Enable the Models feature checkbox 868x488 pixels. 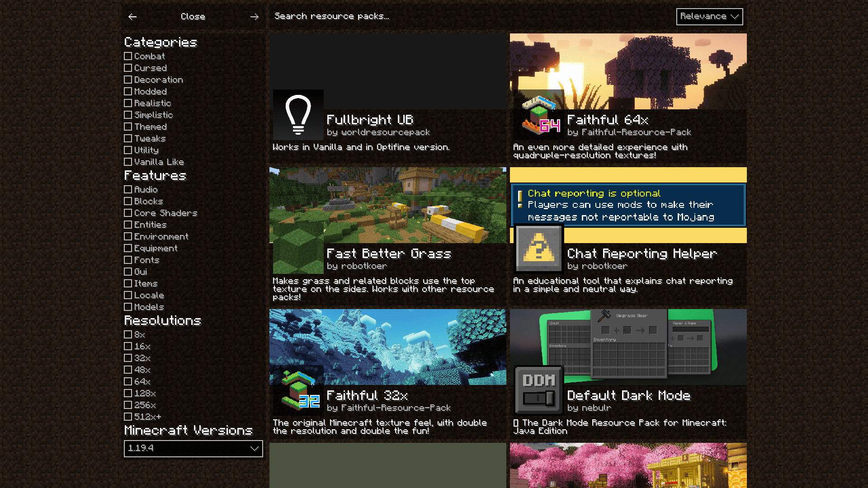[128, 307]
